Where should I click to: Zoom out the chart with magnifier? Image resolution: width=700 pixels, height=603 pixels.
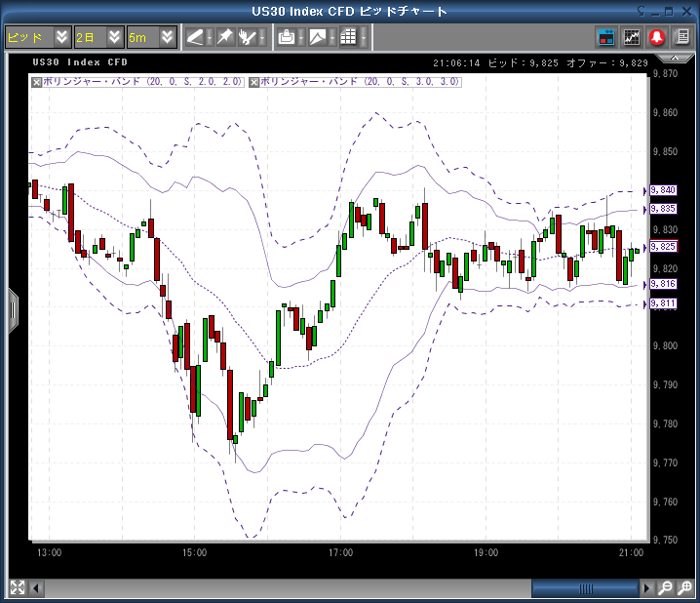665,588
